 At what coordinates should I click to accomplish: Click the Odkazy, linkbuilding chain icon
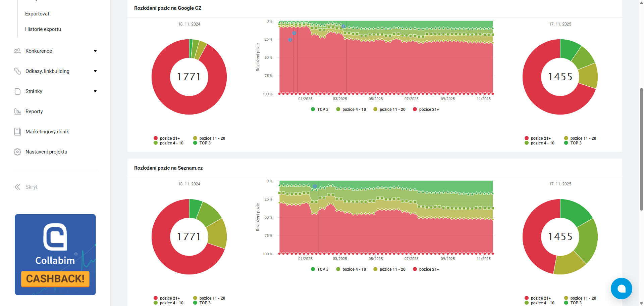tap(17, 71)
